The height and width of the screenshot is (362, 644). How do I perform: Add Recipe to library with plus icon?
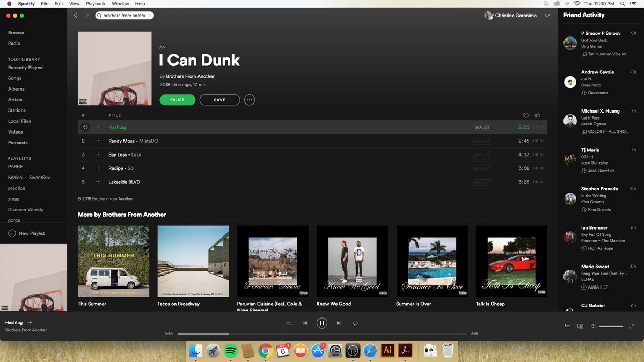click(98, 168)
